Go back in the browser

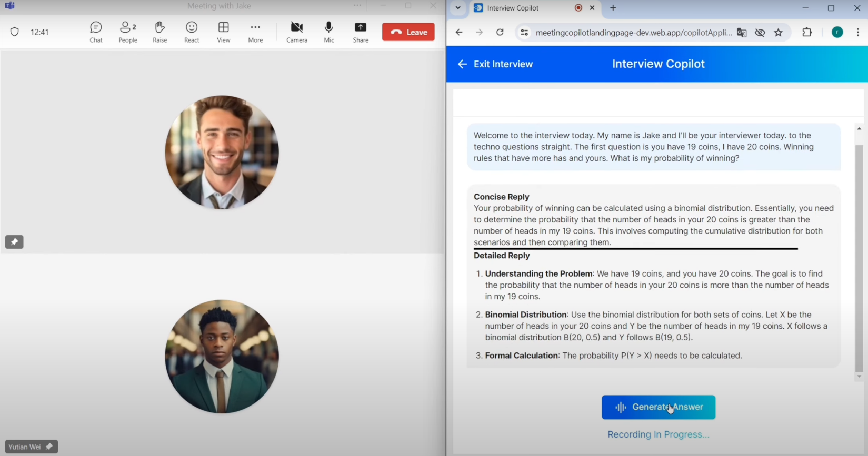tap(459, 33)
